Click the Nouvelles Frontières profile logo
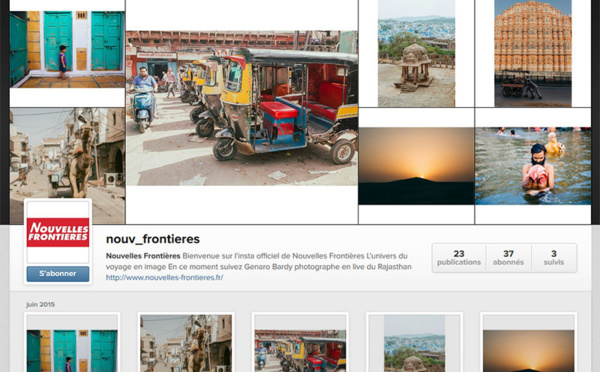 tap(58, 232)
